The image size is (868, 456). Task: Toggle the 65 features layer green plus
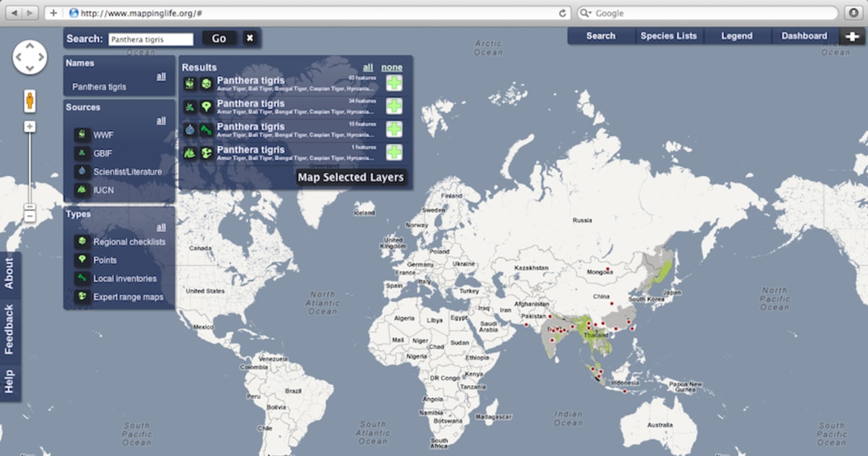click(393, 84)
